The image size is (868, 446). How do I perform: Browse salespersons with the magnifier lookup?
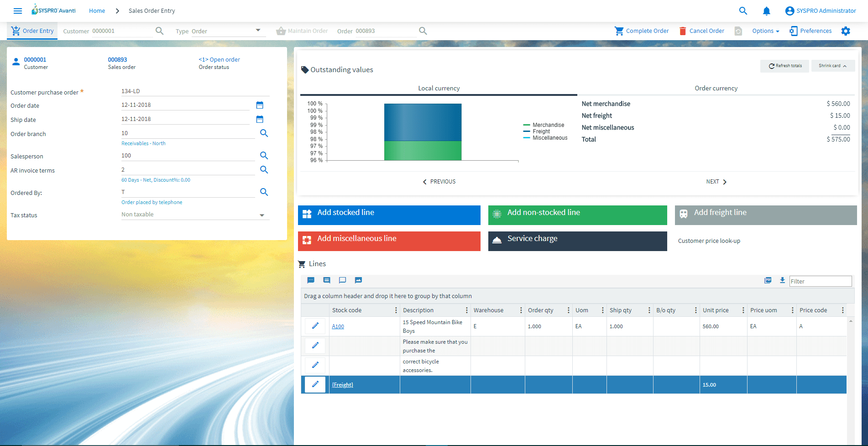(264, 155)
